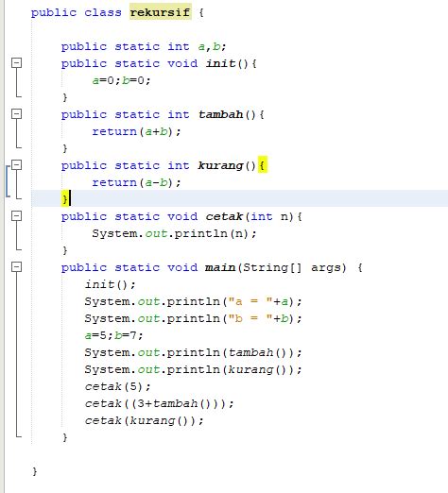Click the println(tambah()) statement

click(x=193, y=352)
